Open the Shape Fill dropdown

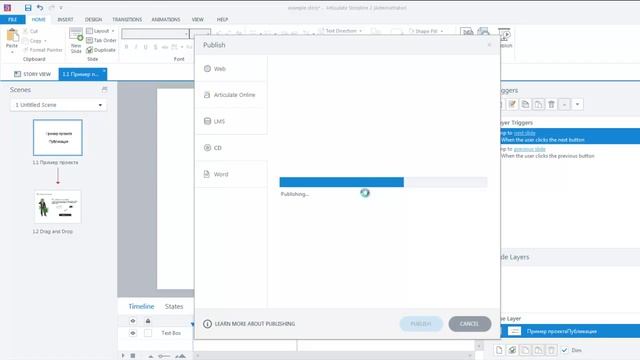pyautogui.click(x=426, y=31)
